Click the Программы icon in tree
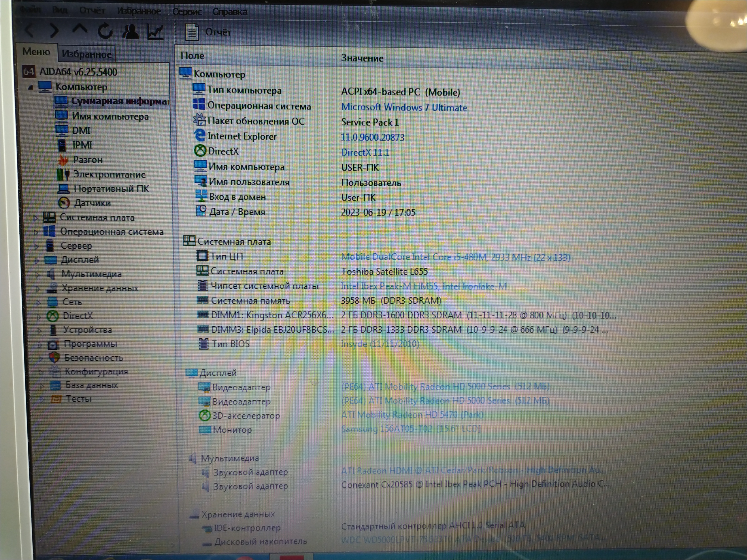 (x=53, y=345)
